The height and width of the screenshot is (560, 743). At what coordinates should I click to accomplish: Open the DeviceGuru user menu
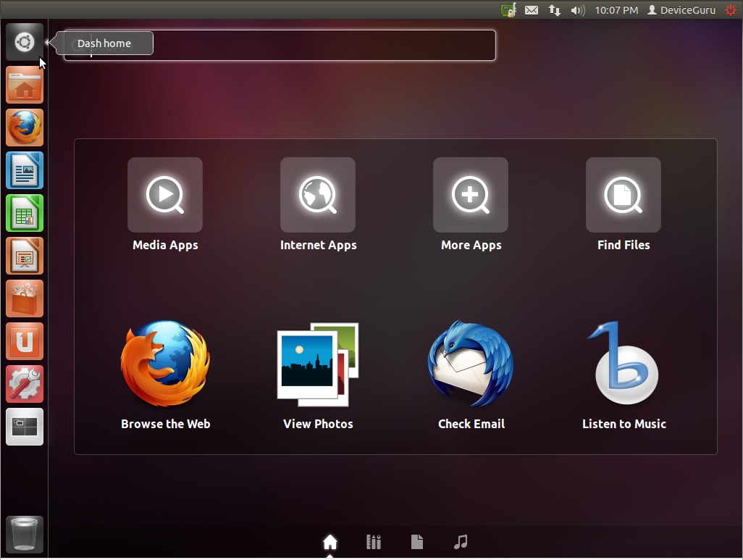[681, 10]
